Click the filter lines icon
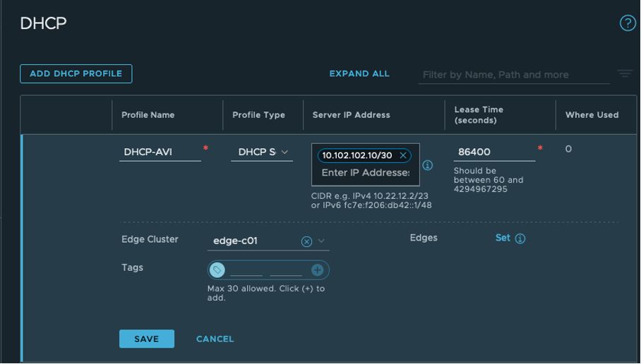Image resolution: width=641 pixels, height=364 pixels. [625, 74]
